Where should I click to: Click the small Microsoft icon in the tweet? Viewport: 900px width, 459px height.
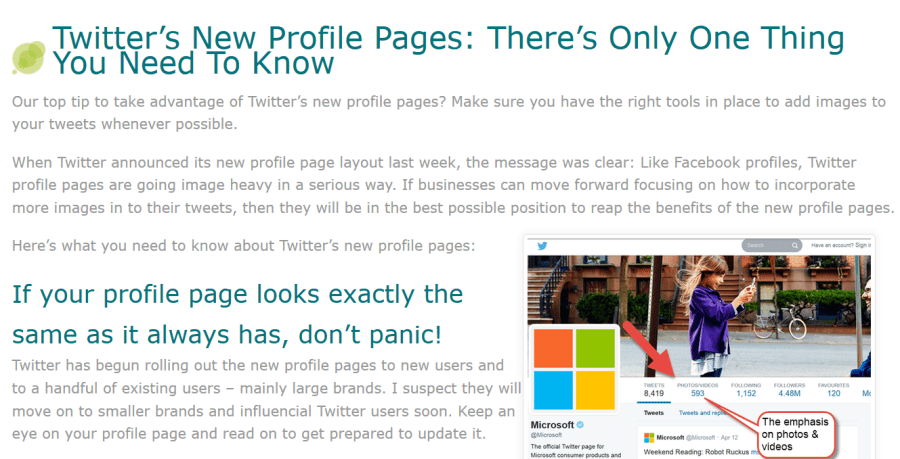tap(649, 437)
